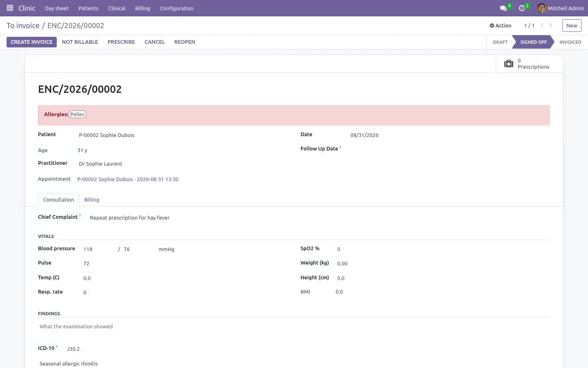Open the Configuration menu
This screenshot has height=368, width=588.
(177, 8)
